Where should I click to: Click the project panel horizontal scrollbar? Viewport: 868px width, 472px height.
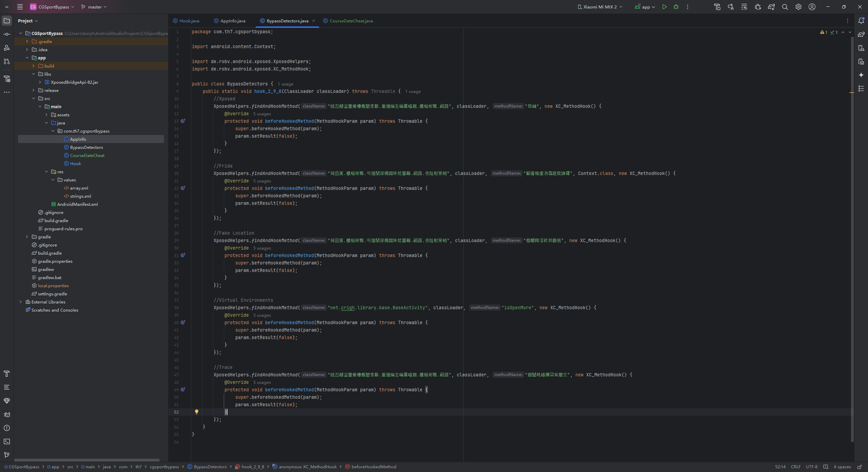(x=87, y=460)
